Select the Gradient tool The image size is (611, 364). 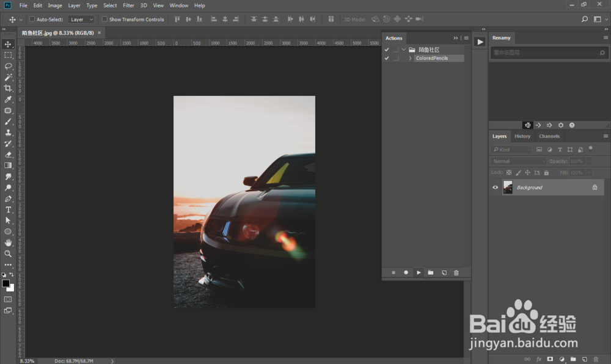pyautogui.click(x=8, y=166)
